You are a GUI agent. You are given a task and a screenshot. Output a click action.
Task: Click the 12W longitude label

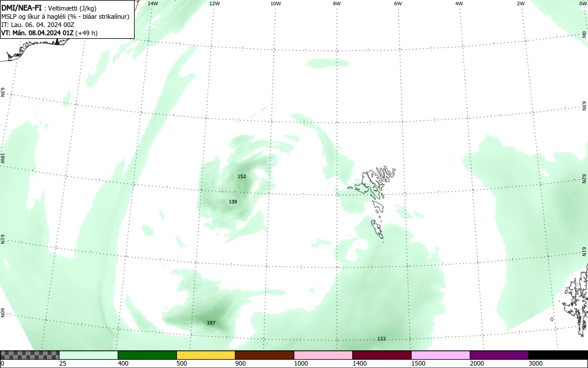point(214,4)
